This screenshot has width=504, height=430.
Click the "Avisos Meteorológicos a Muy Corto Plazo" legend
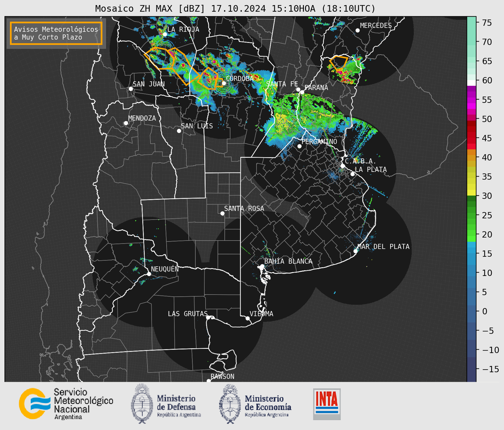point(56,33)
